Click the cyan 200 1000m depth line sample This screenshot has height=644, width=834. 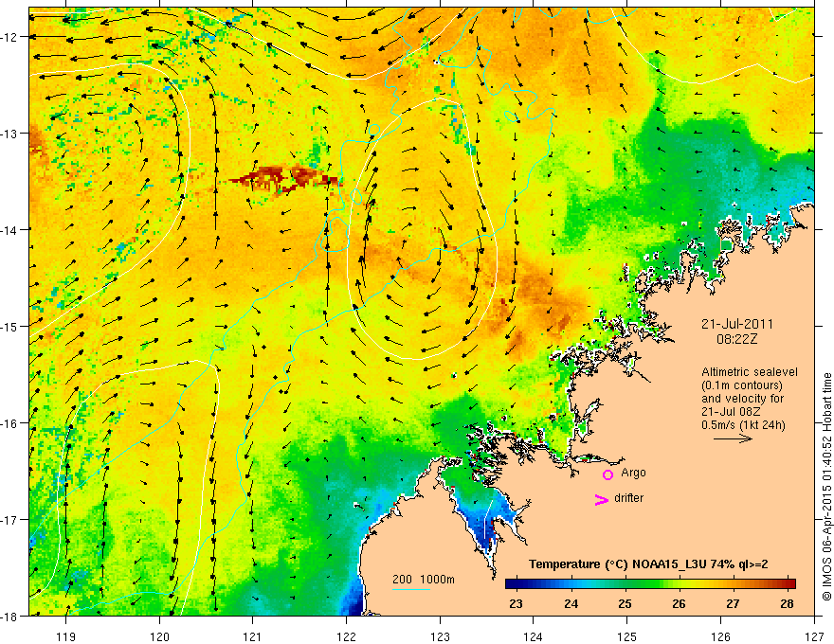point(411,589)
